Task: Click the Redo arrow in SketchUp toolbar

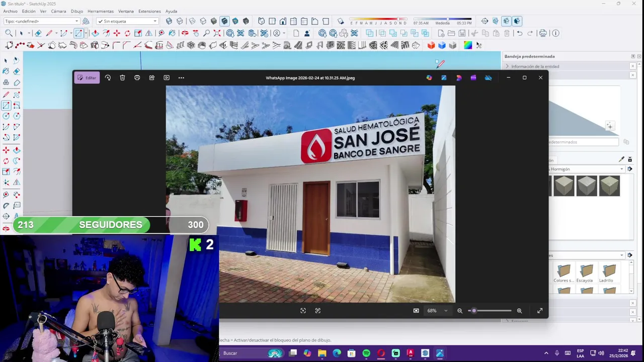Action: pos(530,33)
